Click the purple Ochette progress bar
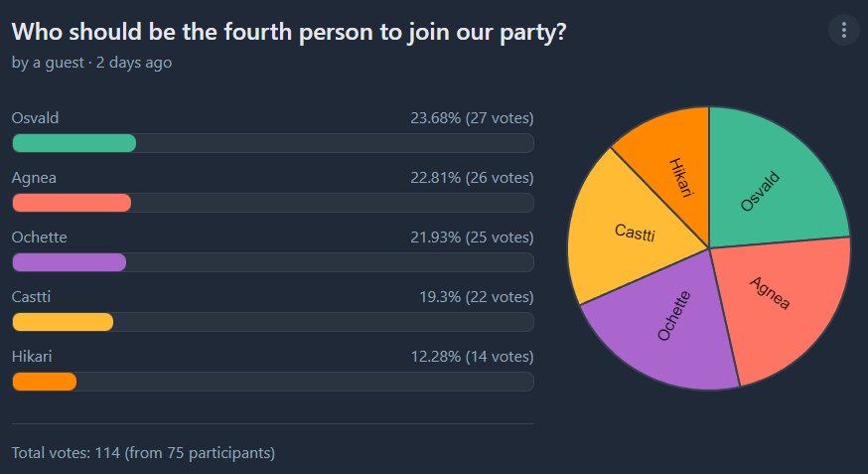Viewport: 868px width, 474px height. [70, 262]
